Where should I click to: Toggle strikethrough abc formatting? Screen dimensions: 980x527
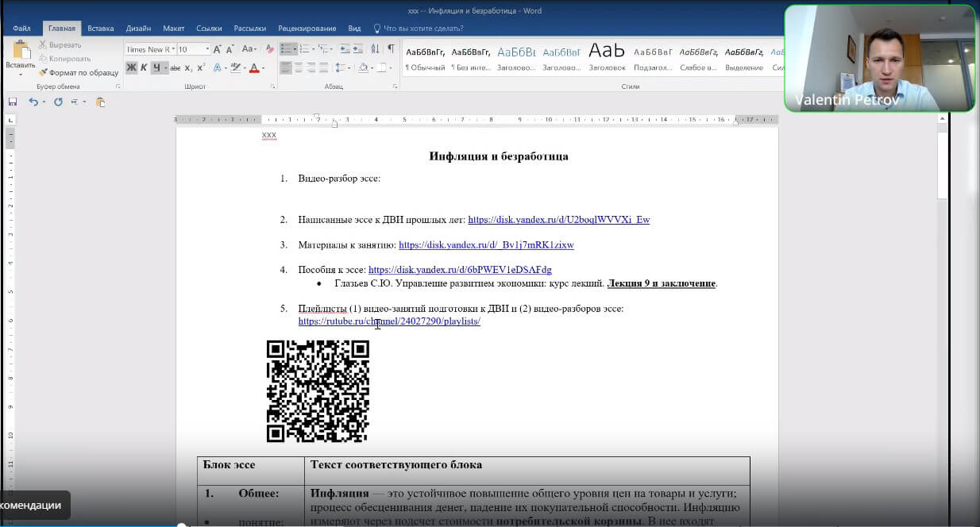tap(176, 67)
